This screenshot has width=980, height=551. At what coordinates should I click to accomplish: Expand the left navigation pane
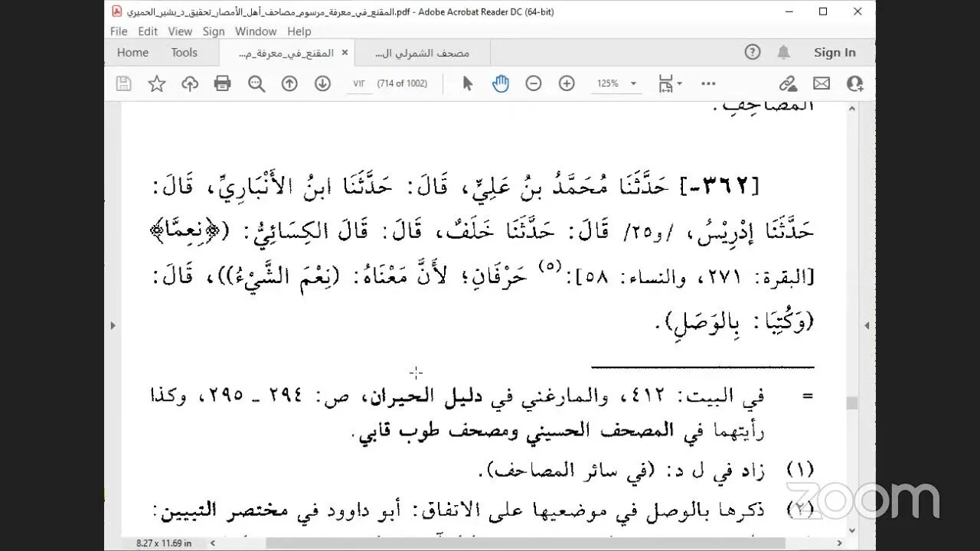tap(113, 325)
